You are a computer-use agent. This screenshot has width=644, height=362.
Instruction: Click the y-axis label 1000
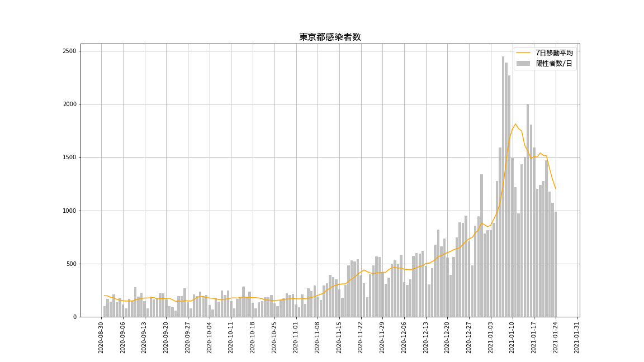tap(69, 211)
